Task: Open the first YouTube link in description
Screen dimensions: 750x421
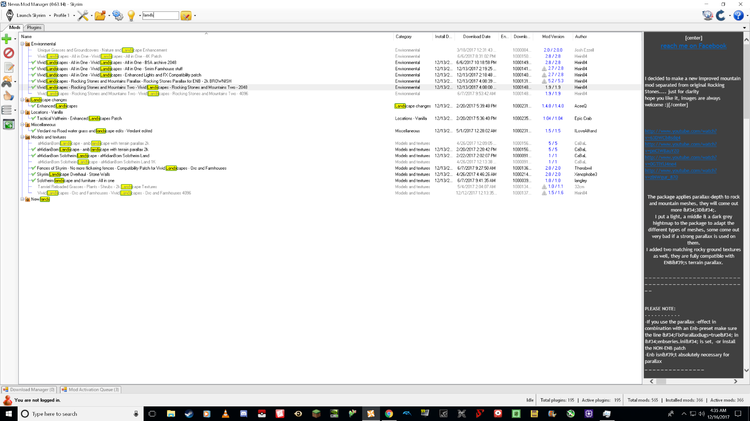Action: pyautogui.click(x=681, y=134)
